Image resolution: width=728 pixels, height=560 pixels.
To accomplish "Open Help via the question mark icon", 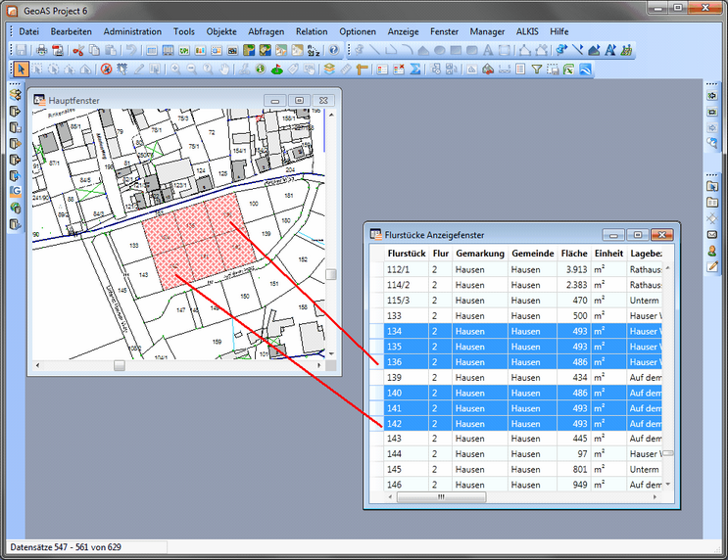I will tap(334, 50).
